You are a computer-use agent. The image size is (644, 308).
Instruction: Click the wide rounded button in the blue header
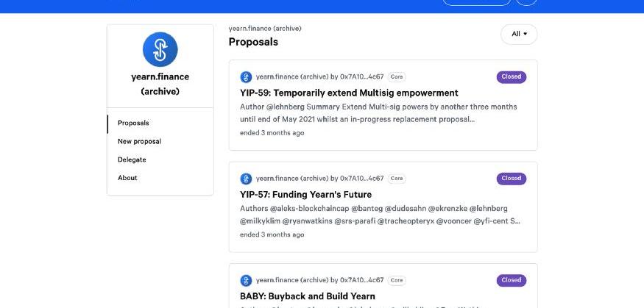pyautogui.click(x=476, y=1)
